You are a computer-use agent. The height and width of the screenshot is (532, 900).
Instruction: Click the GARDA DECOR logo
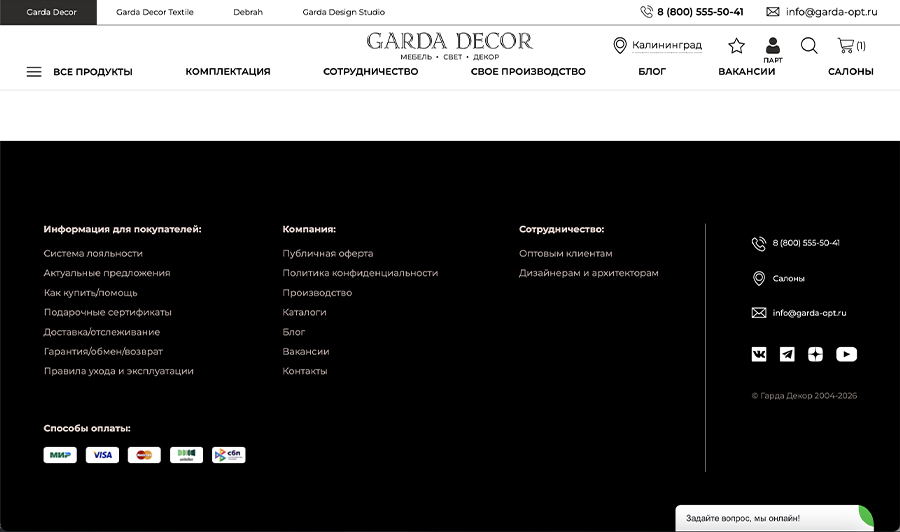(449, 45)
